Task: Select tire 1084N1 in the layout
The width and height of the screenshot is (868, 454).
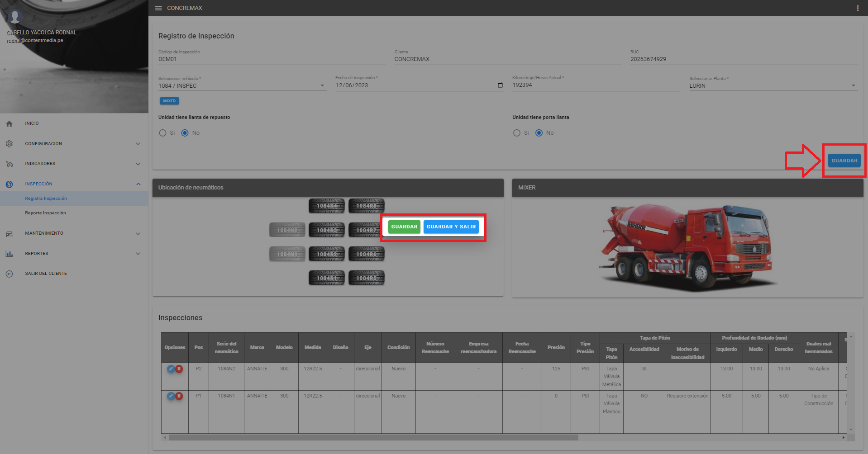Action: 287,254
